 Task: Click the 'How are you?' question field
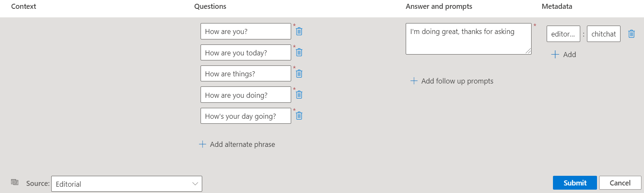click(245, 31)
